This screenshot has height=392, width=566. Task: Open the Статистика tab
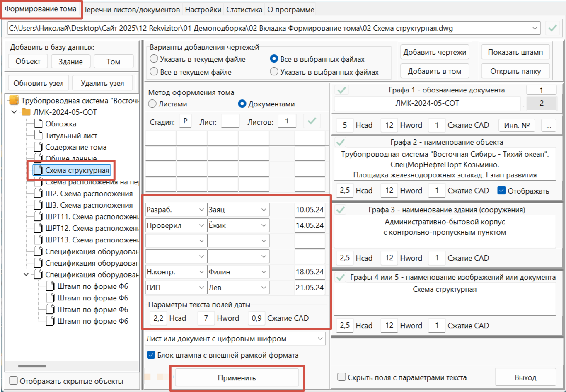tap(244, 10)
